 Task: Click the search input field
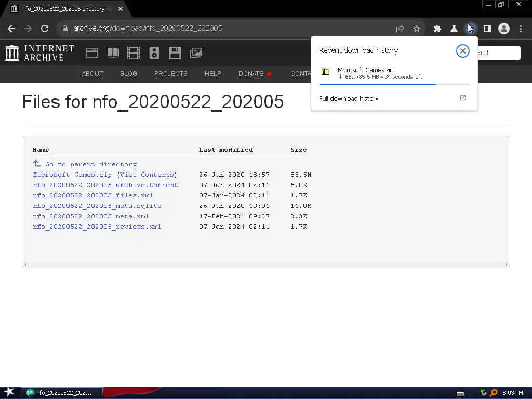(499, 52)
